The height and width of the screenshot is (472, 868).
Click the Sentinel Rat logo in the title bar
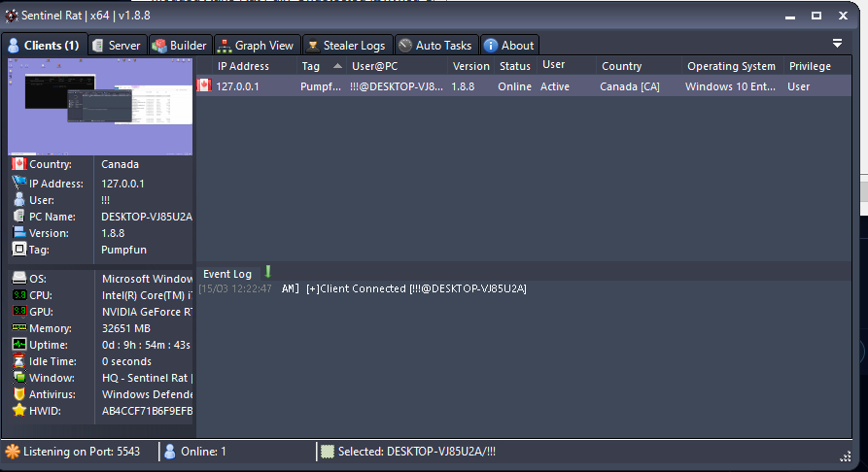(11, 16)
